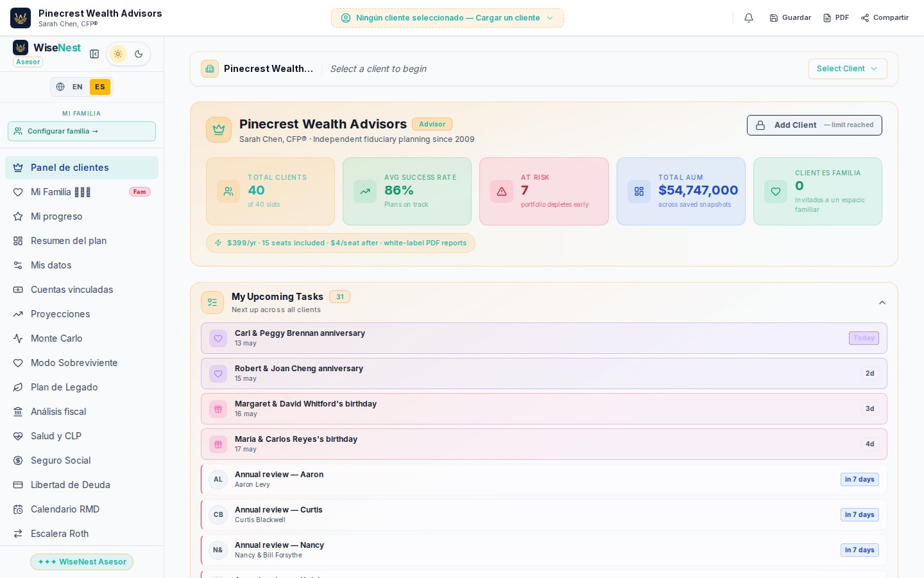Click Salud y CLP heart-pulse icon
The height and width of the screenshot is (578, 924).
coord(18,436)
